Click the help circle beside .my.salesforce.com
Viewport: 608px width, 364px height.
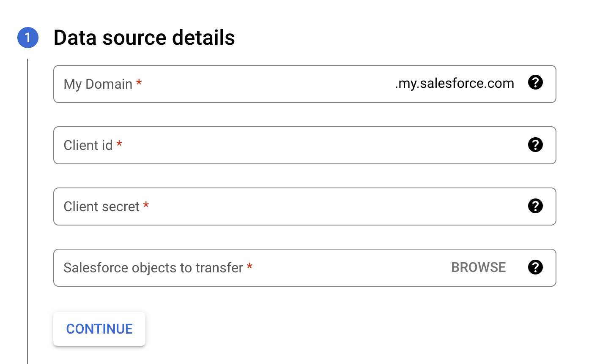535,83
